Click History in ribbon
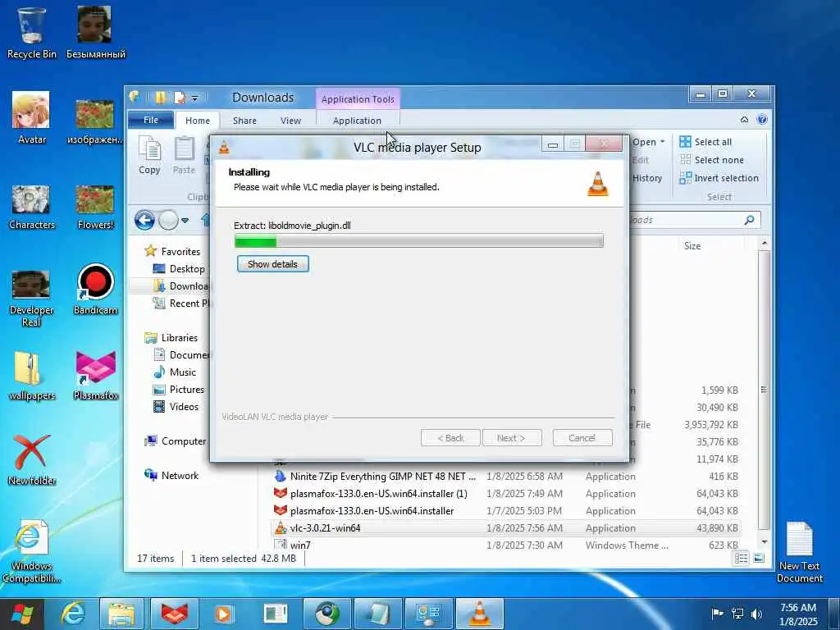The width and height of the screenshot is (840, 630). point(647,178)
